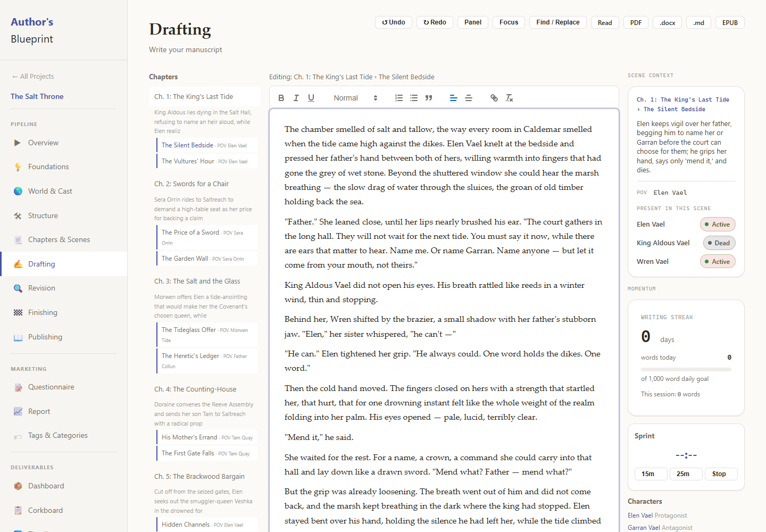Underline the selected text

pos(311,98)
